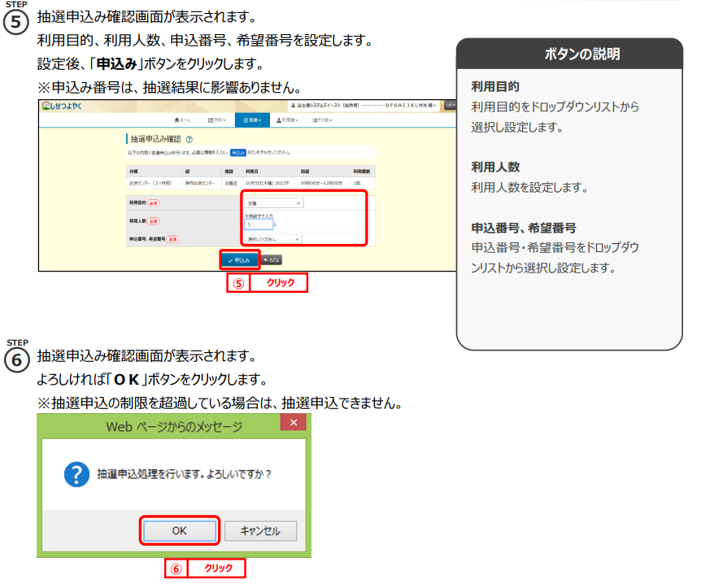The image size is (701, 588).
Task: Expand the 予約 reservation menu
Action: [217, 120]
